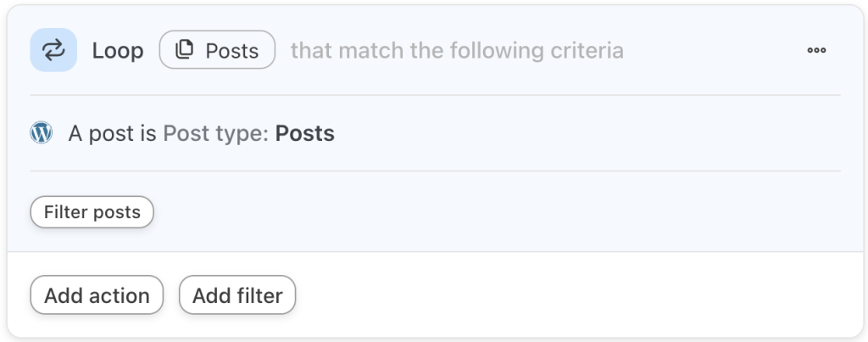Click the Filter posts button
The image size is (868, 342).
click(92, 212)
